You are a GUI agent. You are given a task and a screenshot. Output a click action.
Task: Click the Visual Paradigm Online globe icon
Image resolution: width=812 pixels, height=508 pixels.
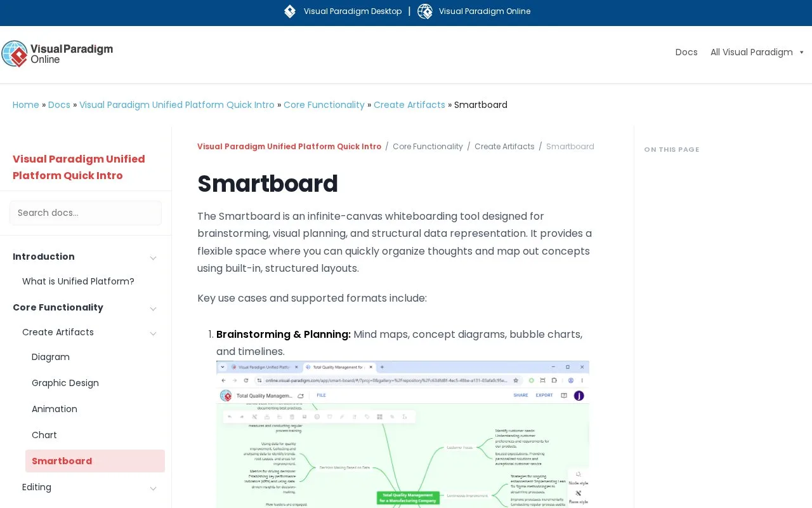click(x=425, y=11)
